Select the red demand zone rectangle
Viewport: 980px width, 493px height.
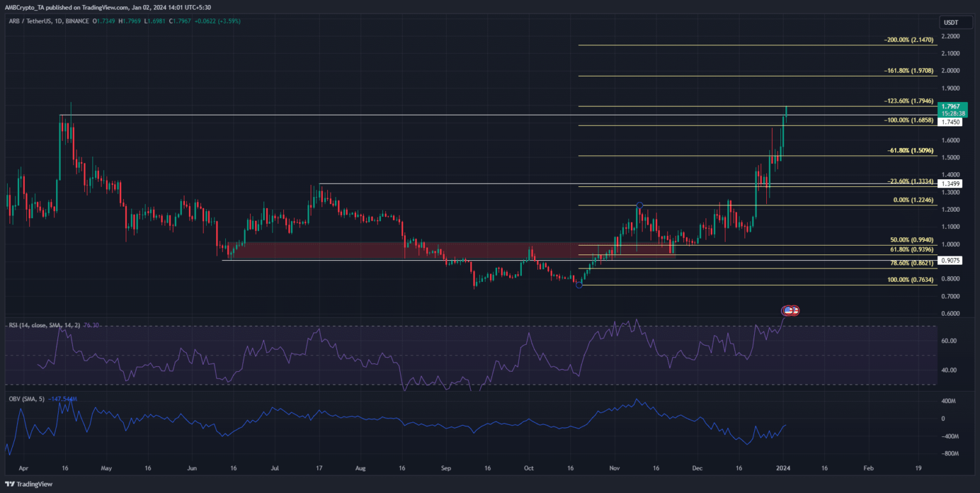(x=447, y=250)
